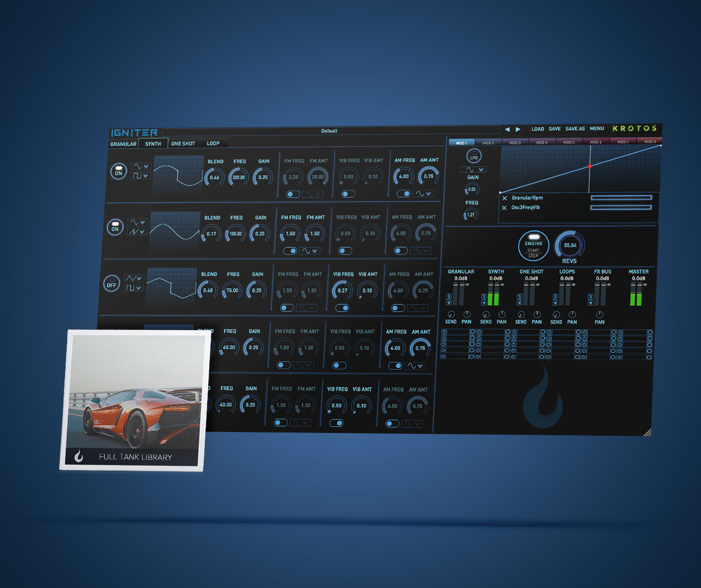Screen dimensions: 701x588
Task: Mute the Granular mixer channel
Action: pyautogui.click(x=449, y=302)
